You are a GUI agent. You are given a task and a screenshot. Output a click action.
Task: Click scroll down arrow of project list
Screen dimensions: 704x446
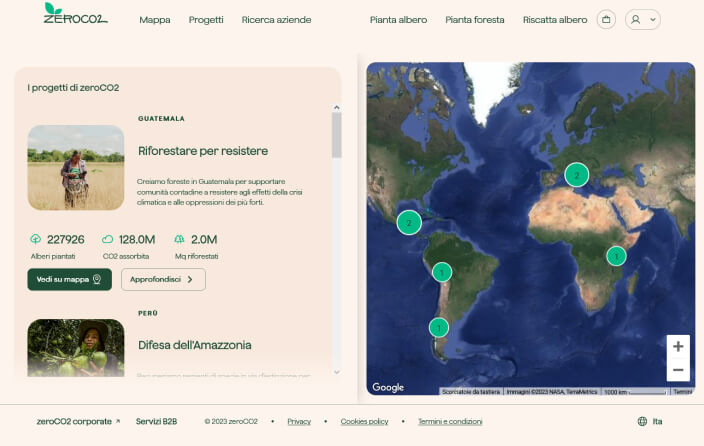click(336, 372)
